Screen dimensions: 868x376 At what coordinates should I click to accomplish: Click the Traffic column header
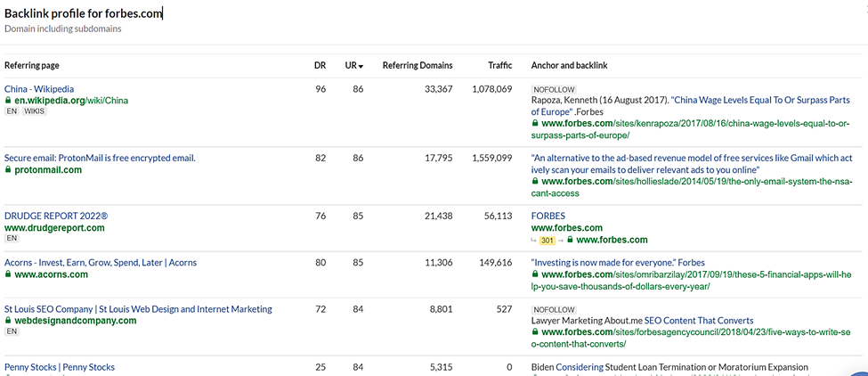pyautogui.click(x=499, y=65)
